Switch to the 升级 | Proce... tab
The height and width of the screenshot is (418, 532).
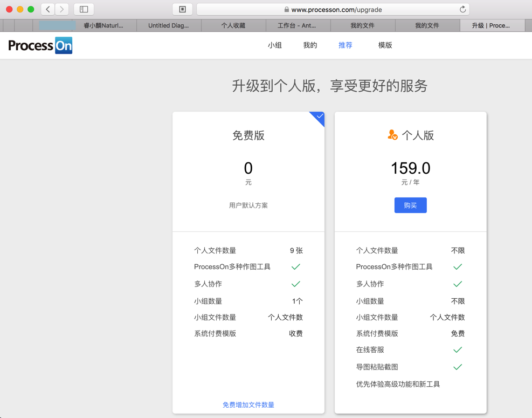tap(491, 25)
